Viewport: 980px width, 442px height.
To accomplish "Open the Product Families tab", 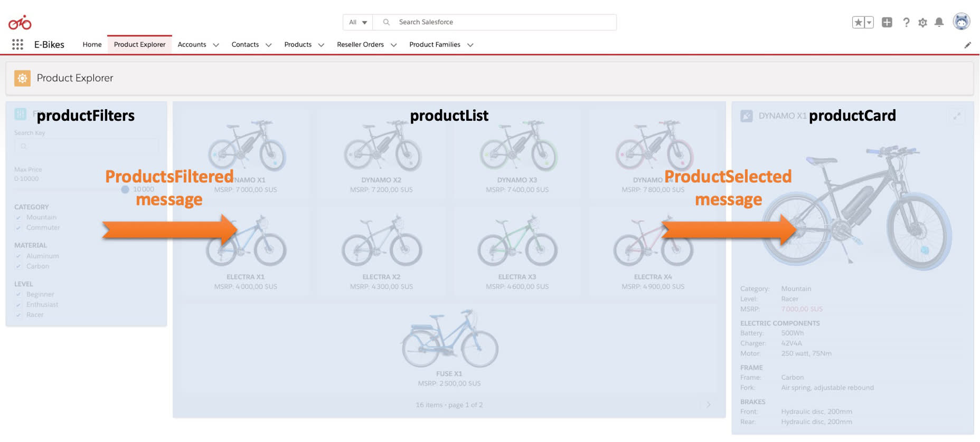I will (435, 44).
